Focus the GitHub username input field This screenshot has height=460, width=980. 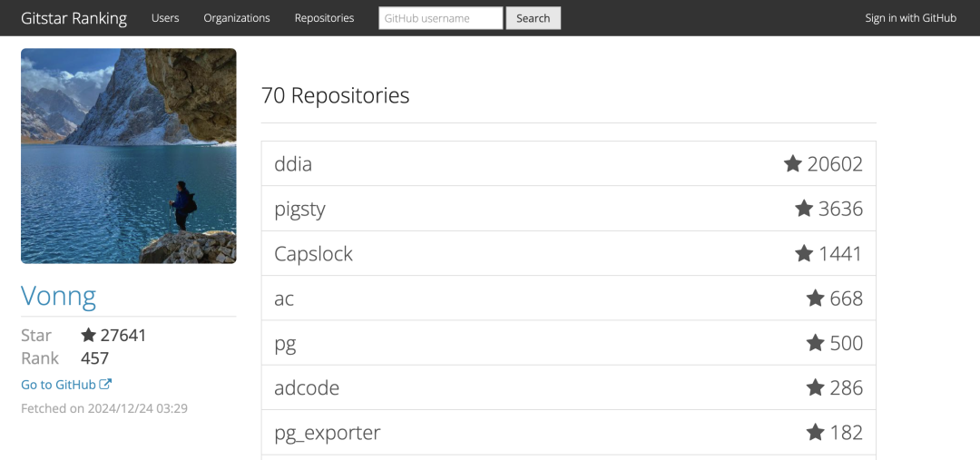point(440,18)
